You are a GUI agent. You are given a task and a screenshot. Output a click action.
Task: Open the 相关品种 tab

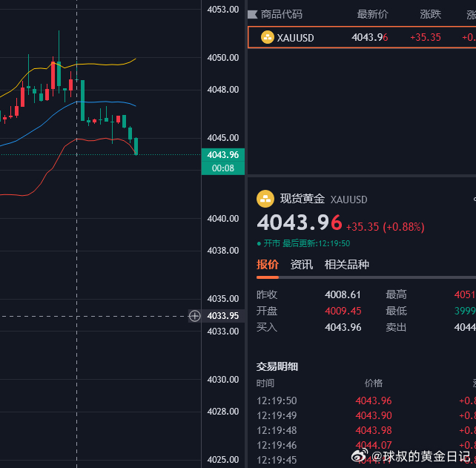click(347, 265)
